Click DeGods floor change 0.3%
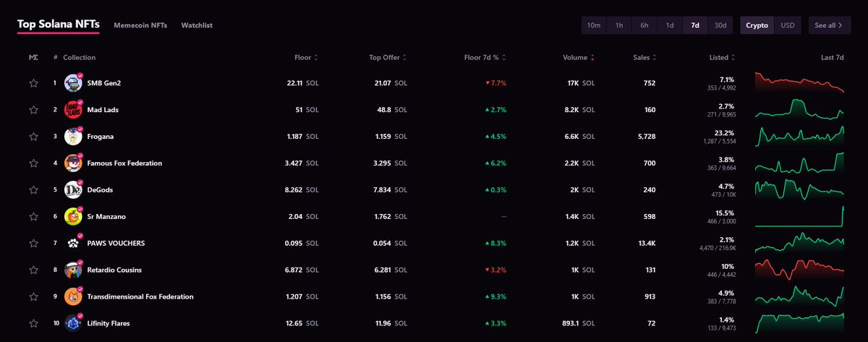 (x=495, y=190)
